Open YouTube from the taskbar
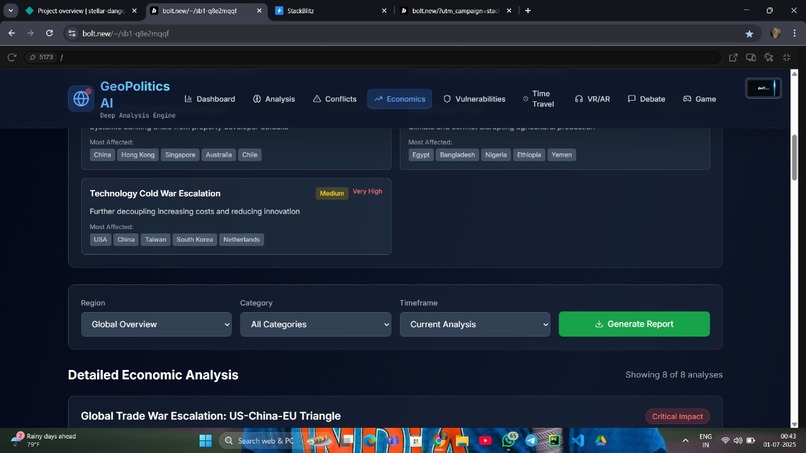 485,441
